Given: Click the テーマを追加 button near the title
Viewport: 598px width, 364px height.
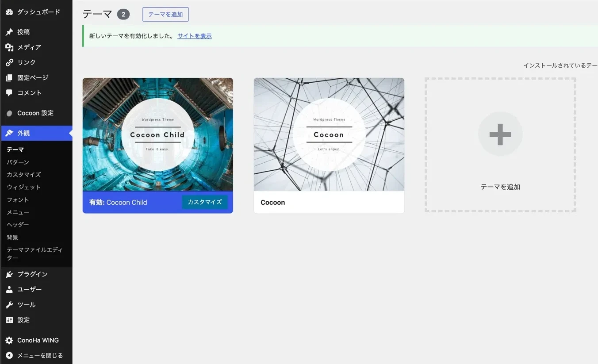Looking at the screenshot, I should coord(165,14).
